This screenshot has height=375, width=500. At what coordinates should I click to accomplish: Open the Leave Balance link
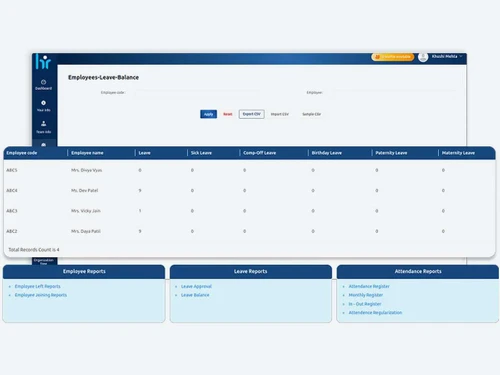point(195,295)
